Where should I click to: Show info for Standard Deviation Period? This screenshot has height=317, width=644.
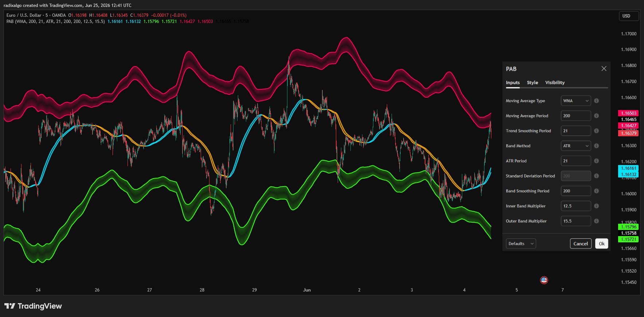click(x=596, y=176)
